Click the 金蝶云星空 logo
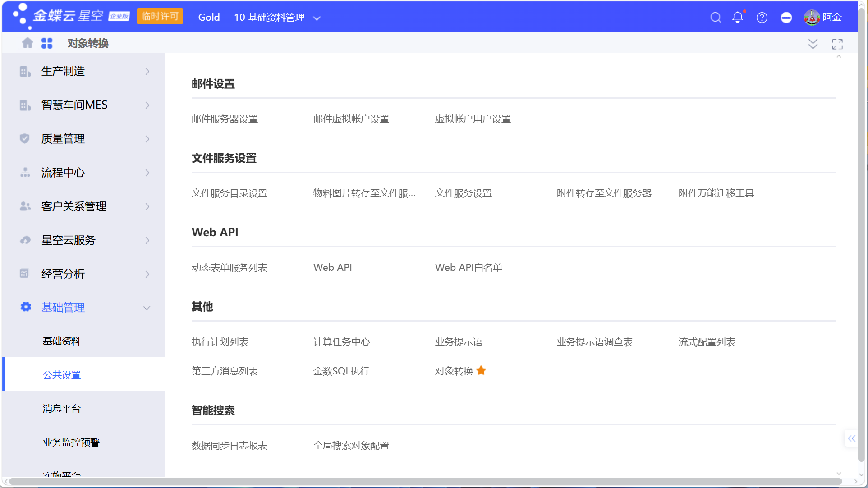This screenshot has width=868, height=488. 71,16
